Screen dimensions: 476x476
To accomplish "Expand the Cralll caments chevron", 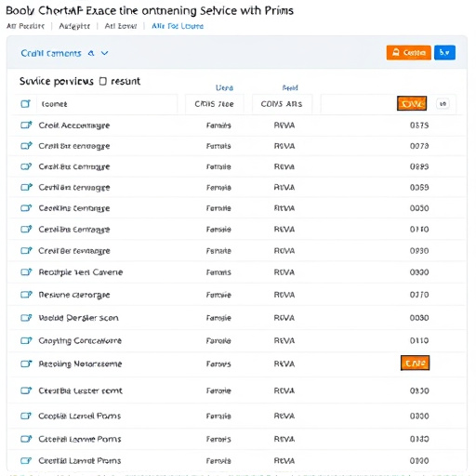I will [105, 53].
